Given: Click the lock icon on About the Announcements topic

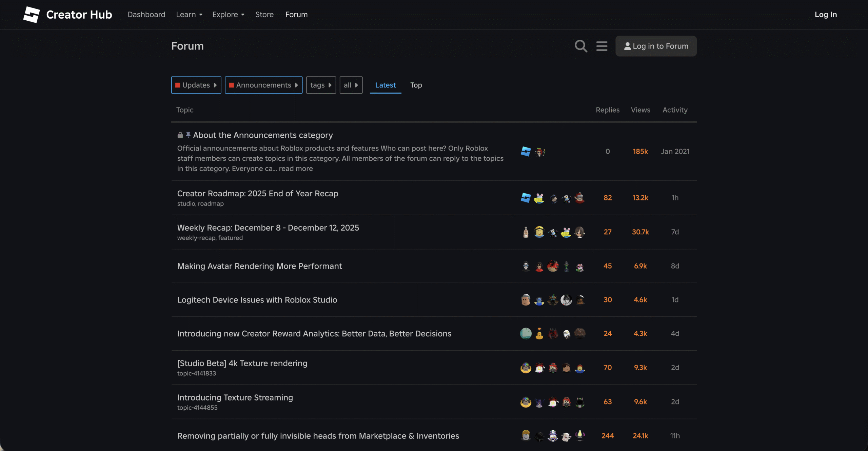Looking at the screenshot, I should [x=180, y=135].
